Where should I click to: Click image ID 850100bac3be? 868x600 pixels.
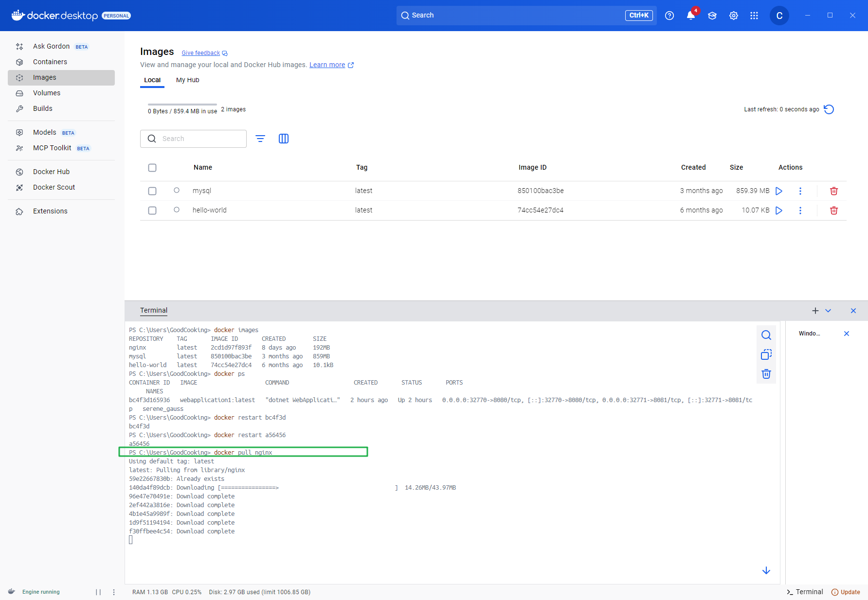[541, 191]
